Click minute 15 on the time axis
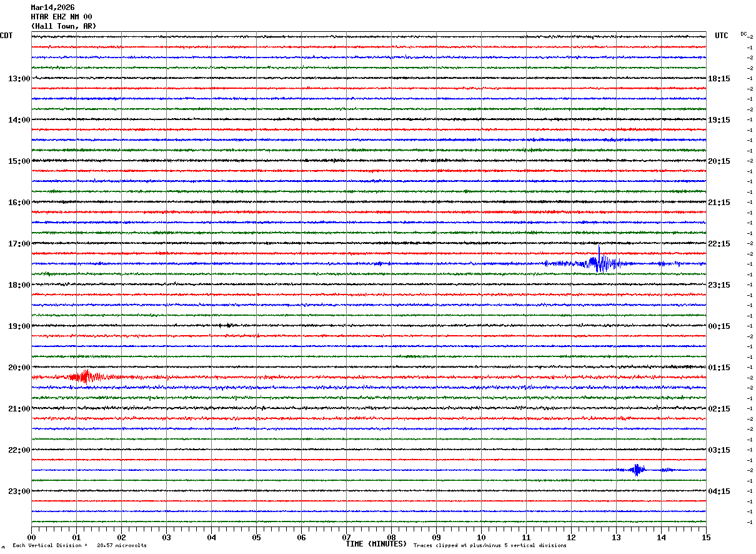Viewport: 756px width, 554px height. (706, 537)
